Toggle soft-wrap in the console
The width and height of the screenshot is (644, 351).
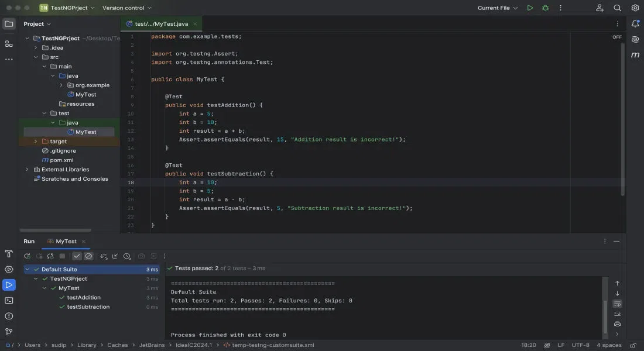(x=617, y=304)
